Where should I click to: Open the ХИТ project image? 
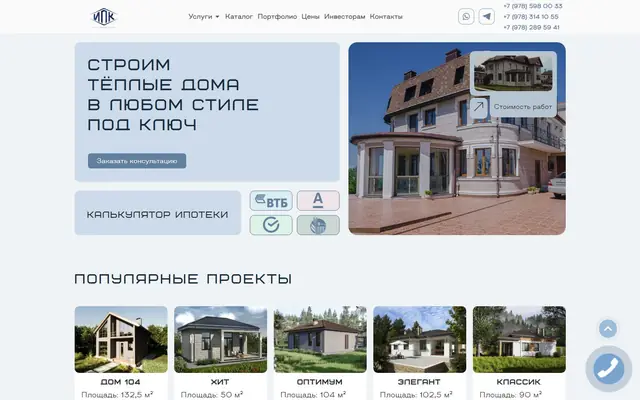click(220, 340)
